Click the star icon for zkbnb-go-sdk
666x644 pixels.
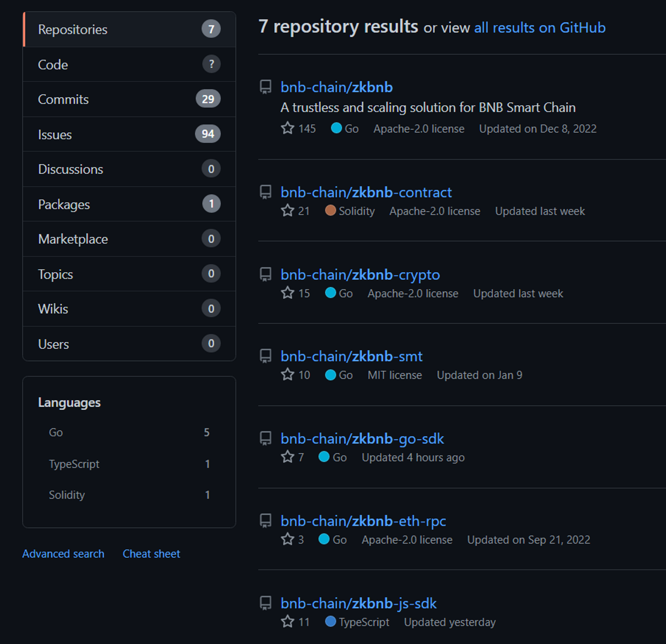coord(287,457)
